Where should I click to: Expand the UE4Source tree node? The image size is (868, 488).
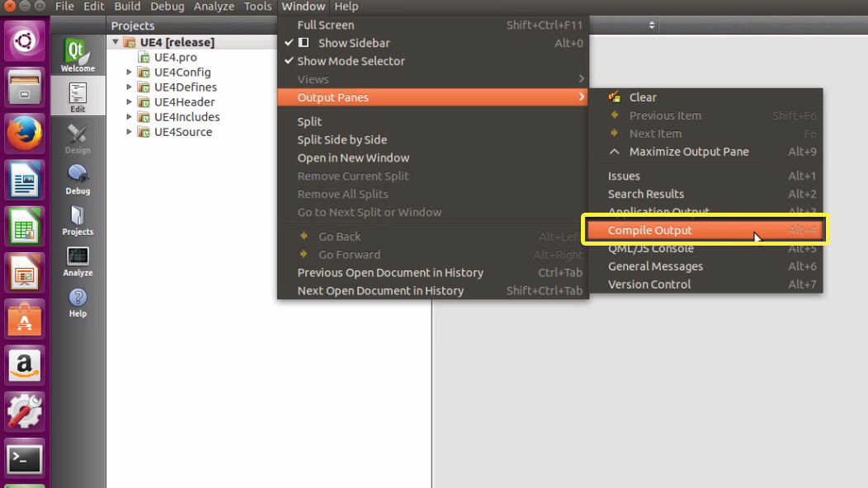tap(129, 132)
